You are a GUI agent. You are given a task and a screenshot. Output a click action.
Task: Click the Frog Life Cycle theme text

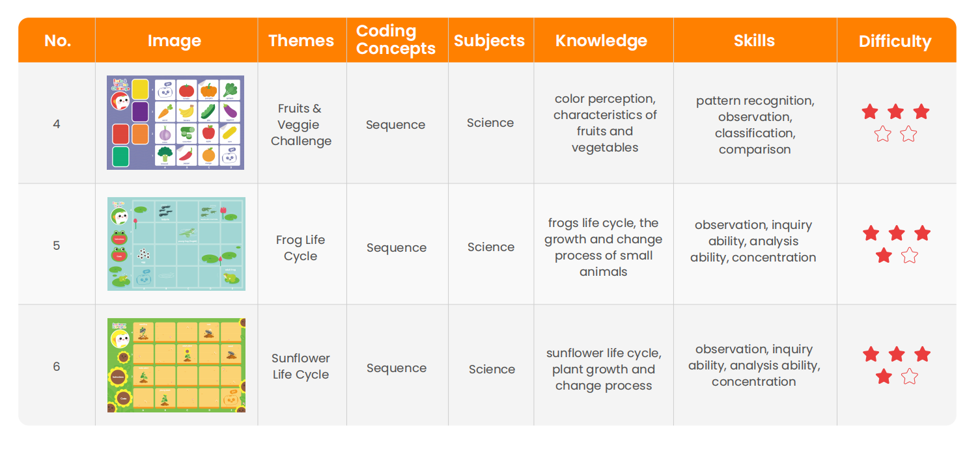[300, 248]
